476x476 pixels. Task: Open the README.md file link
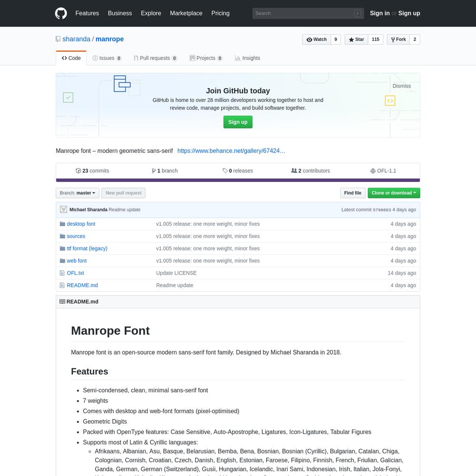click(82, 285)
